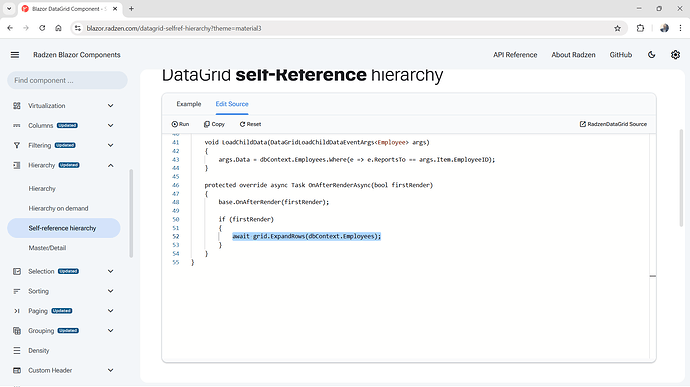Expand the Custom Header section
This screenshot has width=690, height=387.
(110, 370)
